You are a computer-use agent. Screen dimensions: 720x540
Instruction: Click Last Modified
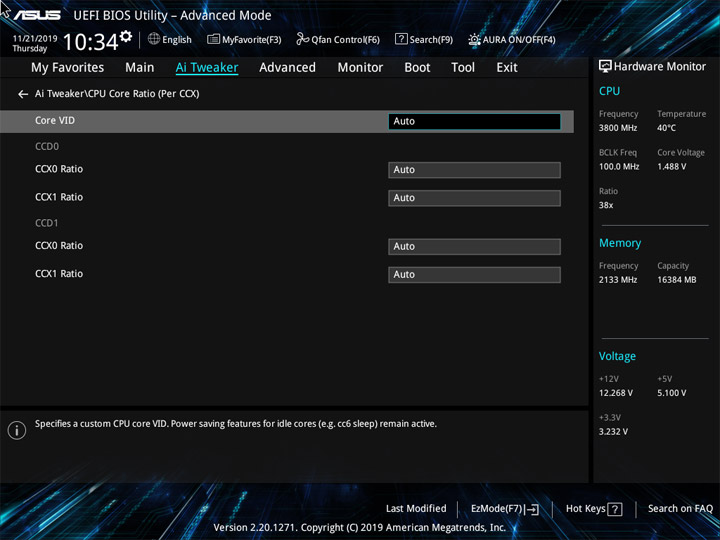click(x=416, y=508)
